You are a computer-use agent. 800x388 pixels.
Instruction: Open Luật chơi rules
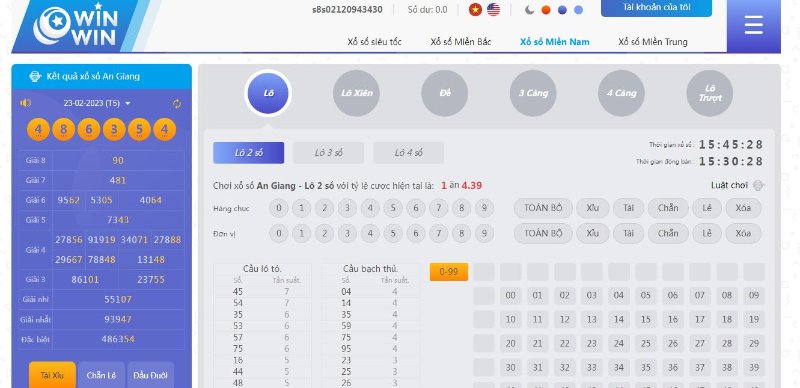737,185
